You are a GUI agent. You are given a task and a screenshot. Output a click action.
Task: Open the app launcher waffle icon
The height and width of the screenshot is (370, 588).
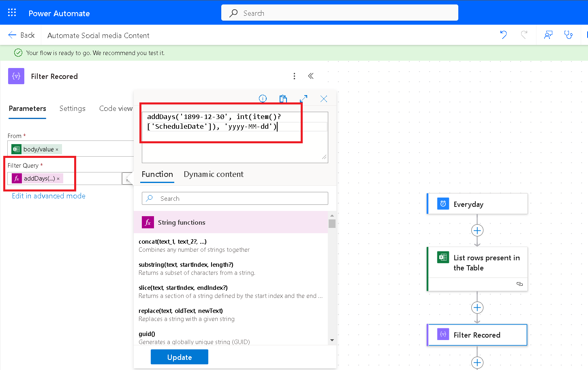12,13
